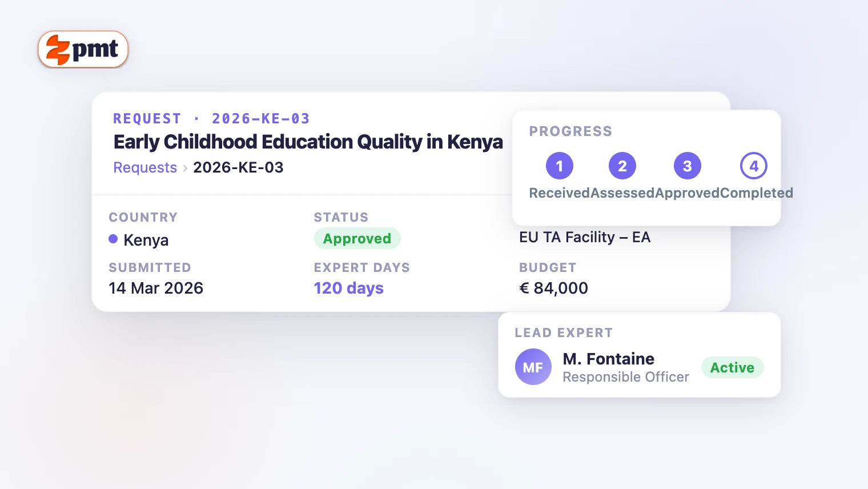Click the 14 Mar 2026 submitted date
The height and width of the screenshot is (489, 868).
click(156, 288)
